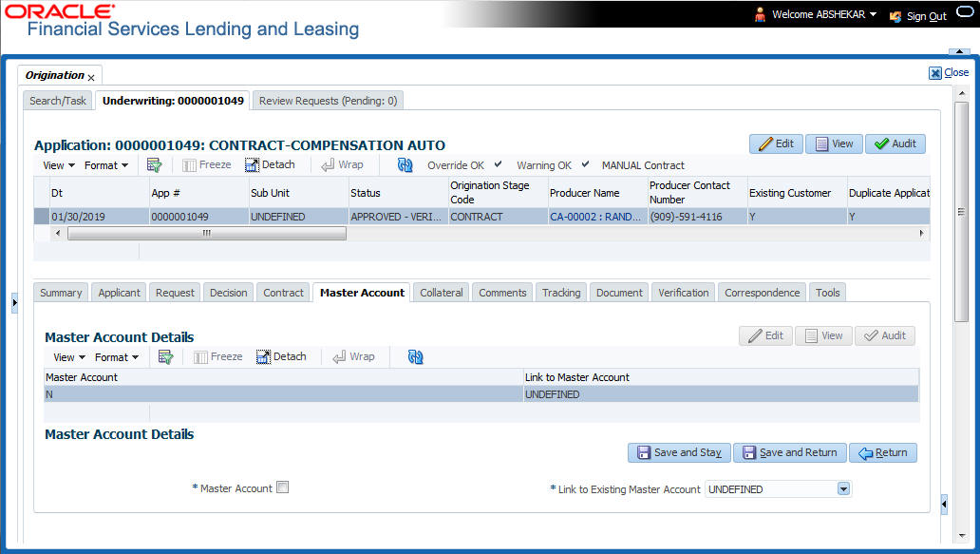980x554 pixels.
Task: Open producer link CA-00002 : RAND...
Action: (595, 217)
